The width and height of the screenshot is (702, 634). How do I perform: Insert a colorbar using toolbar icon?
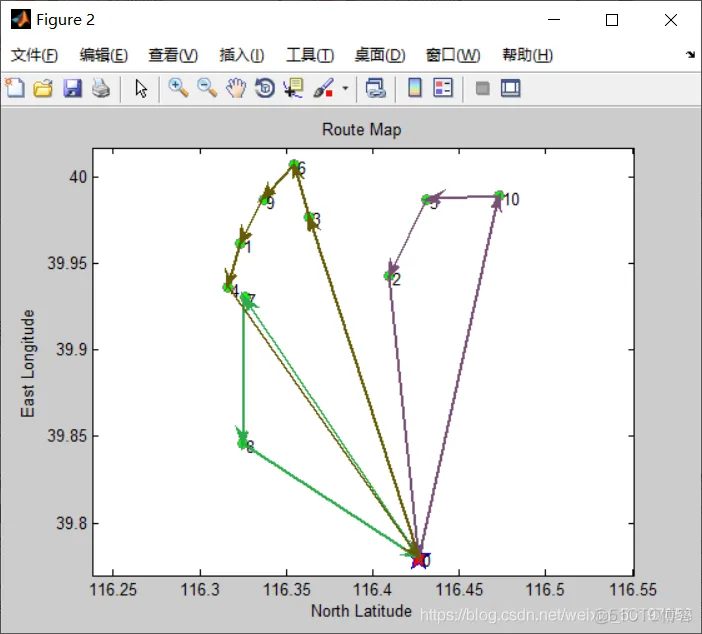tap(415, 88)
